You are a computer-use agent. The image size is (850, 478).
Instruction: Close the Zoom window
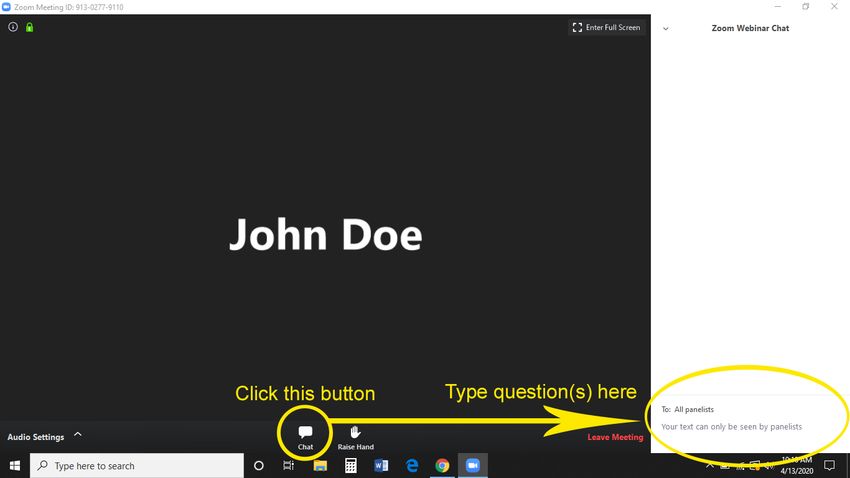click(x=834, y=7)
